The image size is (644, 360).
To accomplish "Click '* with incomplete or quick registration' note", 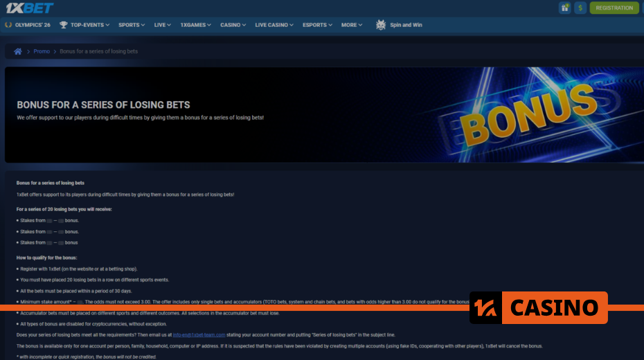I will (87, 357).
